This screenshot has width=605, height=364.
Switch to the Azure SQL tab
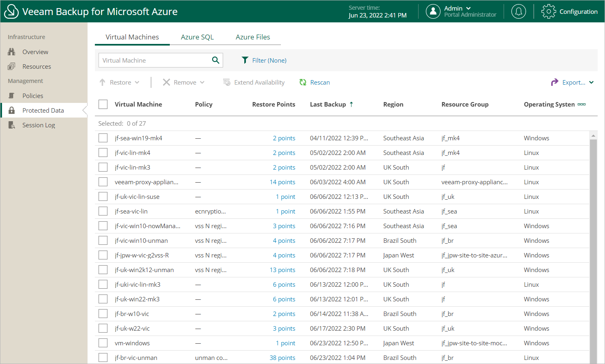(197, 37)
